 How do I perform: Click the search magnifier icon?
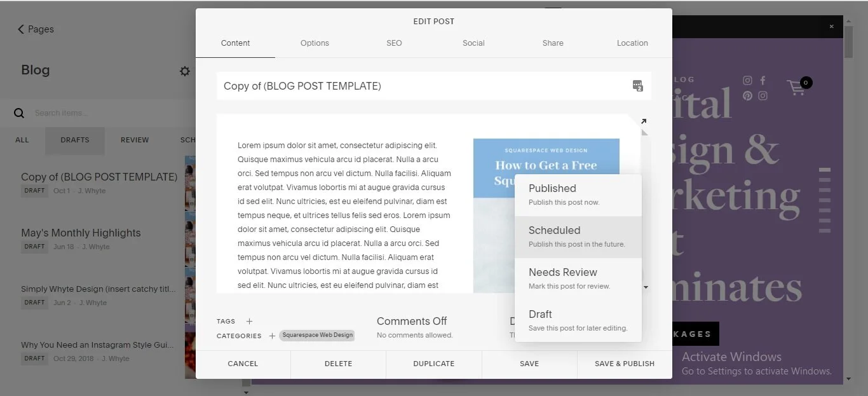pyautogui.click(x=19, y=113)
